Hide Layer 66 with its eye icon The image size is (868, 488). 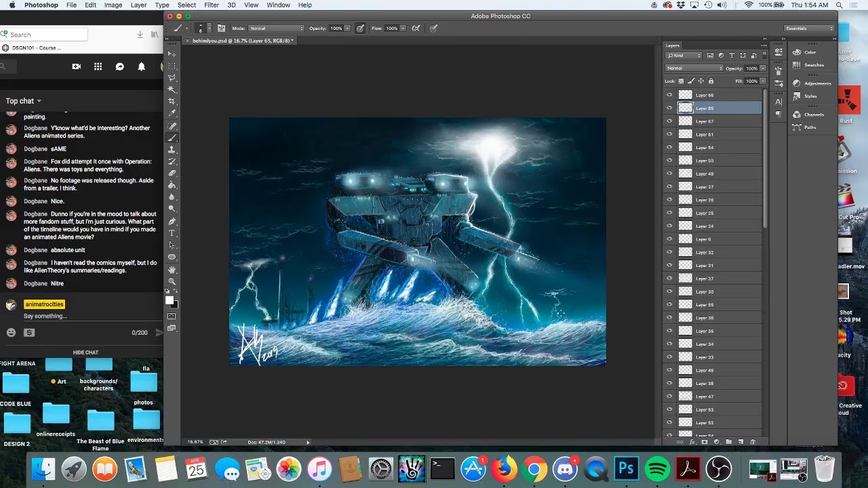click(670, 96)
